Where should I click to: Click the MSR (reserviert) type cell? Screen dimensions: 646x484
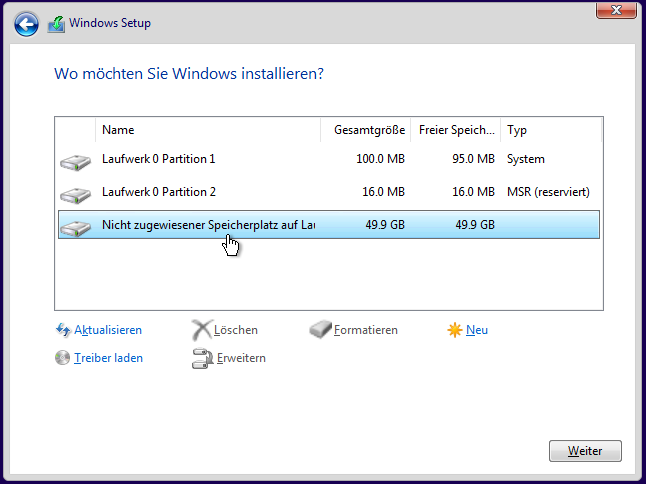548,192
